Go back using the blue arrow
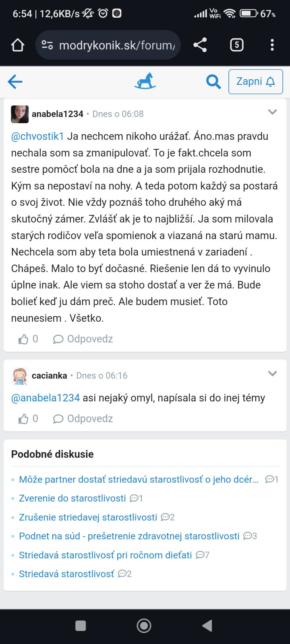The width and height of the screenshot is (290, 644). pyautogui.click(x=15, y=82)
